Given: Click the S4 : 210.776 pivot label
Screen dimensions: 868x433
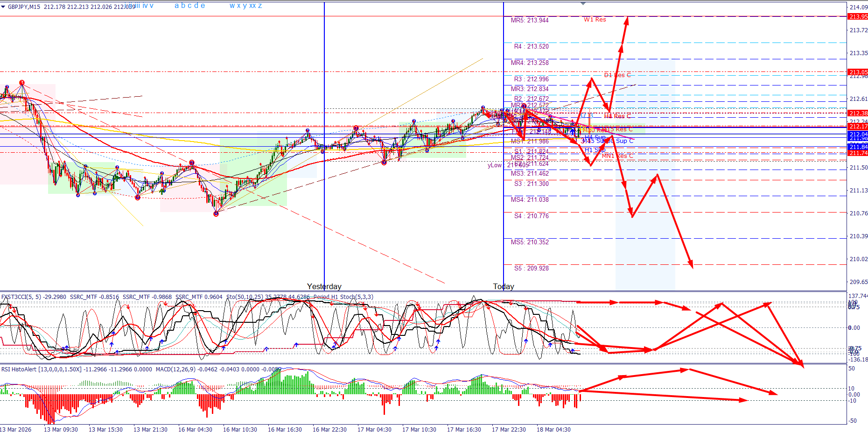Looking at the screenshot, I should pos(532,216).
